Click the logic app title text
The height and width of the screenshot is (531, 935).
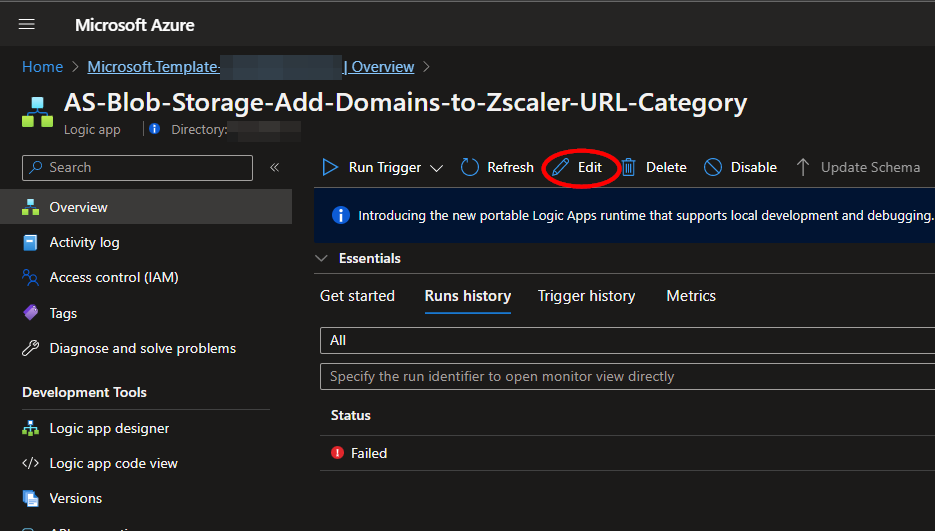[405, 103]
